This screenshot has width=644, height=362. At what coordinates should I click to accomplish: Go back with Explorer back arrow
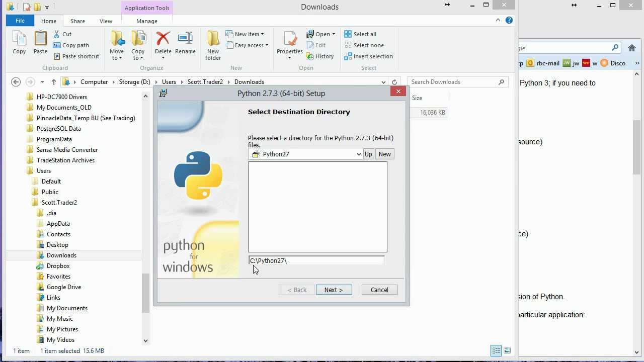pyautogui.click(x=16, y=82)
